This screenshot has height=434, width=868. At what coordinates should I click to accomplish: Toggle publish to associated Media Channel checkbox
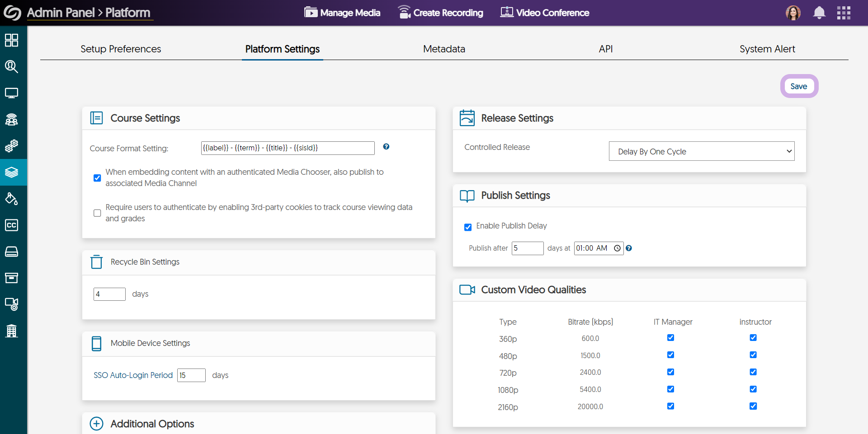point(97,178)
